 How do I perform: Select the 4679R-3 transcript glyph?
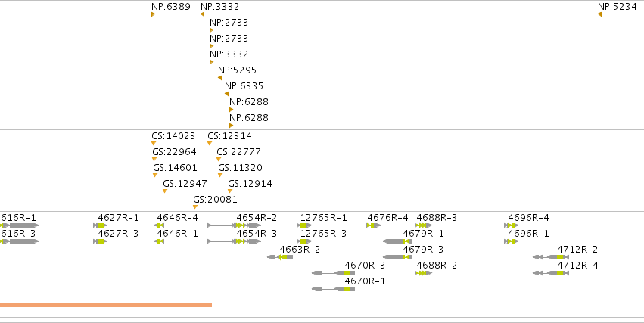click(x=397, y=257)
